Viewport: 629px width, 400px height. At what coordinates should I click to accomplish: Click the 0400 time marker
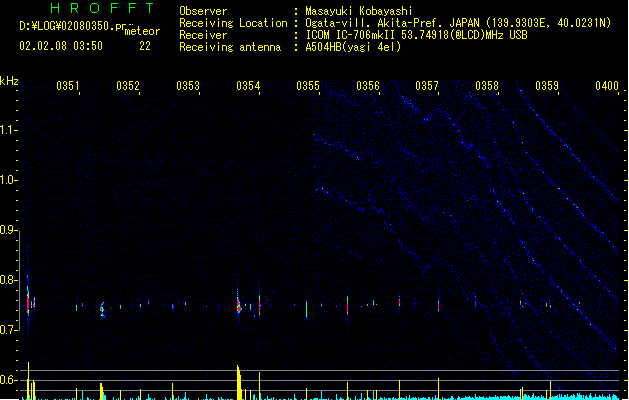coord(607,85)
